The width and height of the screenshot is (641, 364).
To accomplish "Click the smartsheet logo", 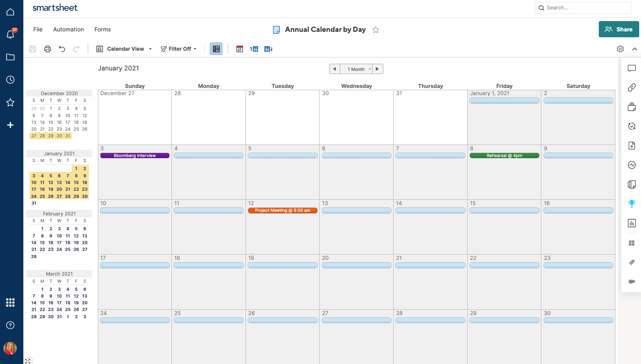I will [55, 8].
